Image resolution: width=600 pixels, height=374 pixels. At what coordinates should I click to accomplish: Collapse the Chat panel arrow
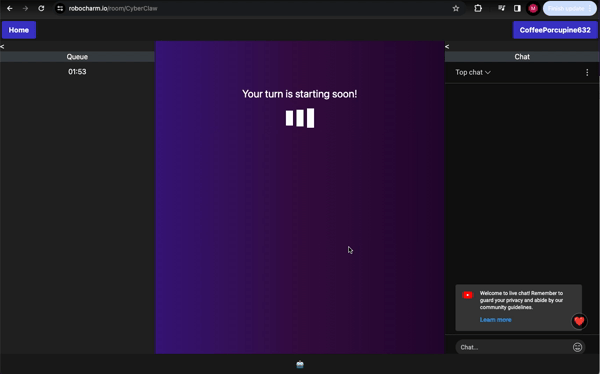(x=447, y=47)
